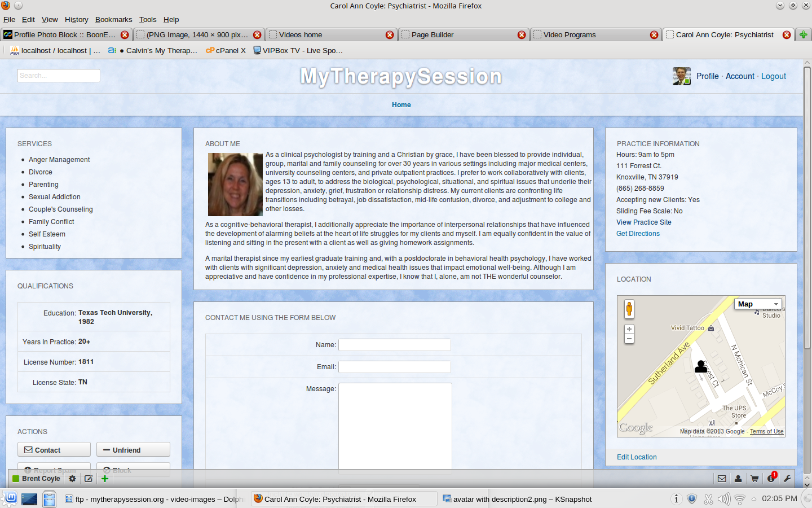This screenshot has width=812, height=508.
Task: Click the edit pencil icon beside Brent Coyle
Action: [89, 479]
